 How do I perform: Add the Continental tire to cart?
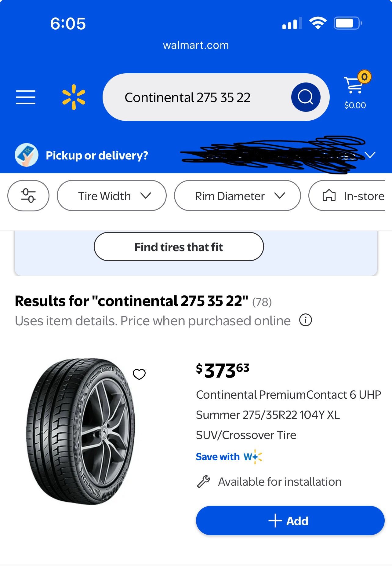click(x=290, y=521)
